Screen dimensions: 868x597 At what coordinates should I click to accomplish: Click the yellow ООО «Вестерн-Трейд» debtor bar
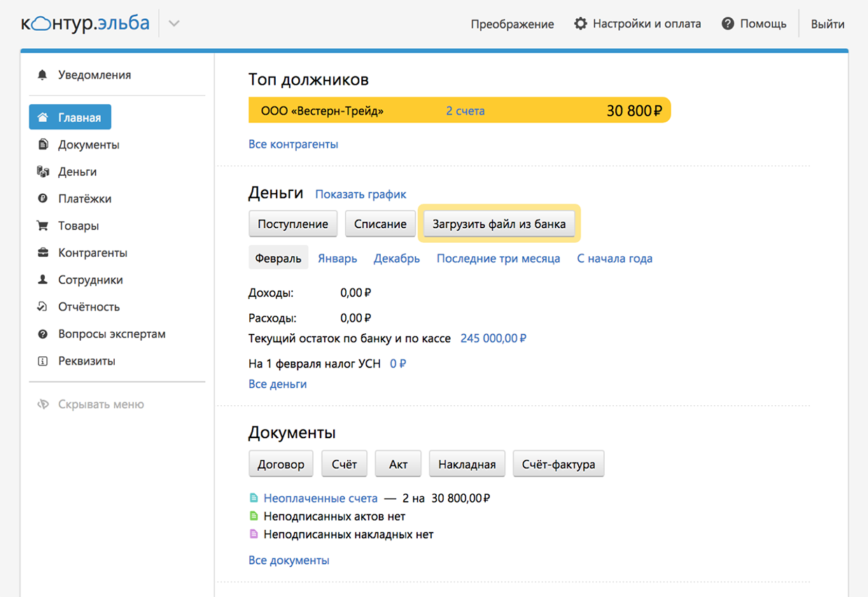[459, 111]
